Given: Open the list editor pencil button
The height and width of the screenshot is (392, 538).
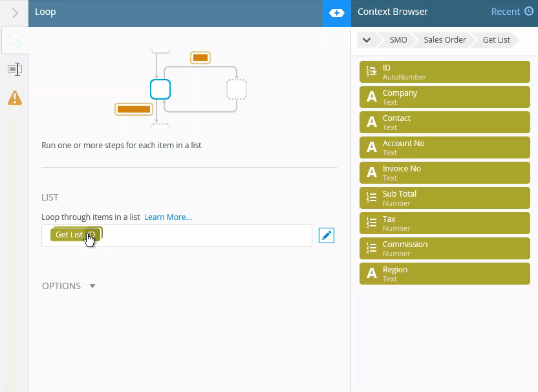Looking at the screenshot, I should pyautogui.click(x=327, y=235).
